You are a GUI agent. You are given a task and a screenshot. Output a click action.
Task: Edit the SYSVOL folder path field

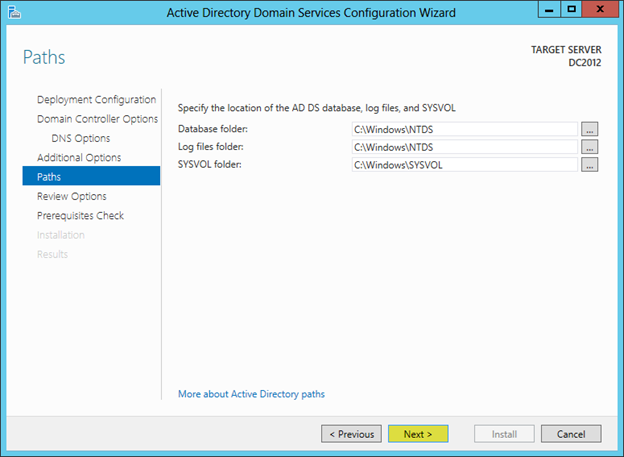tap(464, 165)
